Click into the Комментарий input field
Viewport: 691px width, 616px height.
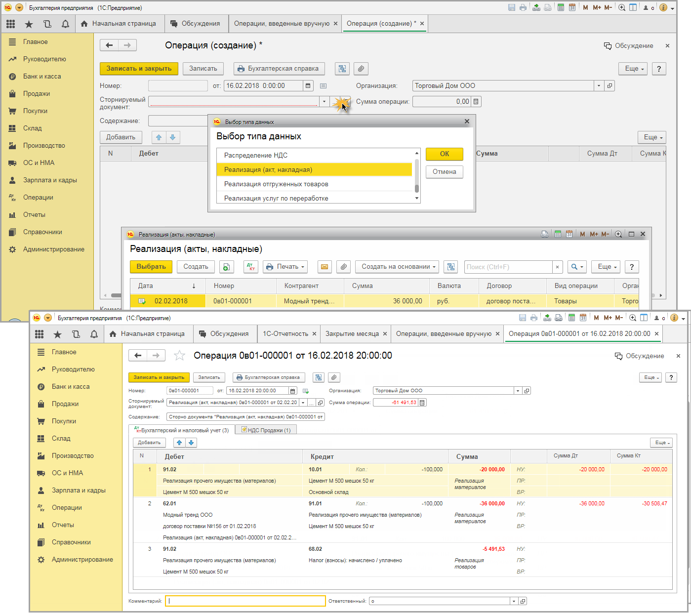(x=245, y=601)
